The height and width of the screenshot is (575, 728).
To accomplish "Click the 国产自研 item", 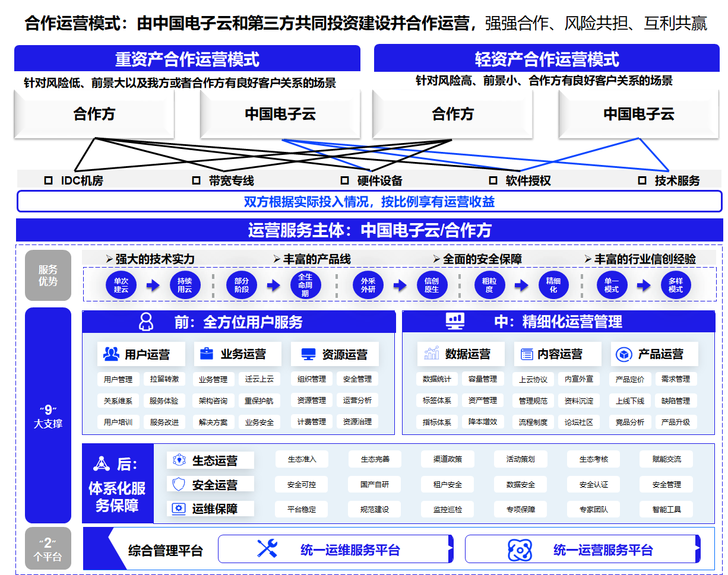I will pos(375,484).
